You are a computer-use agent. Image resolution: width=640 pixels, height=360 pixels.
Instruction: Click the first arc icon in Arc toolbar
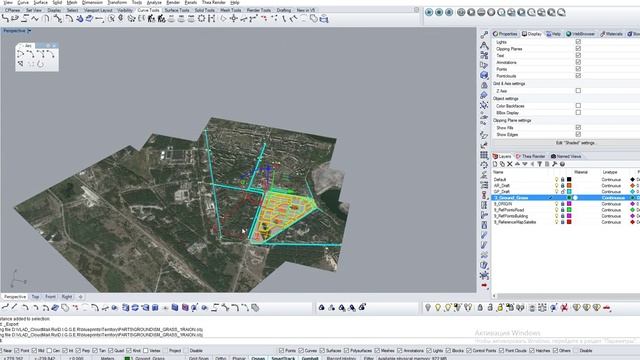click(x=21, y=54)
